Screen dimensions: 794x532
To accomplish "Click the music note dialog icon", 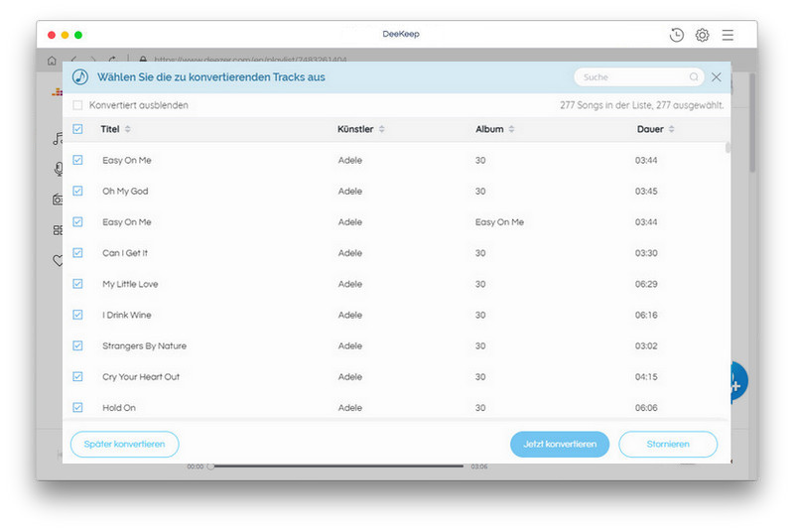I will click(80, 77).
